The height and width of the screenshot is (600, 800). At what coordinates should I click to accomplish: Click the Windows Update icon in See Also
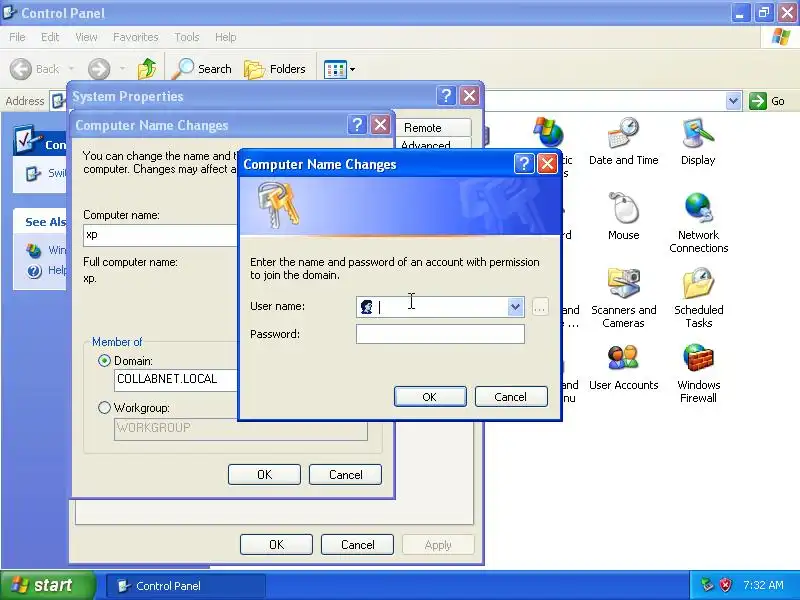(x=34, y=251)
